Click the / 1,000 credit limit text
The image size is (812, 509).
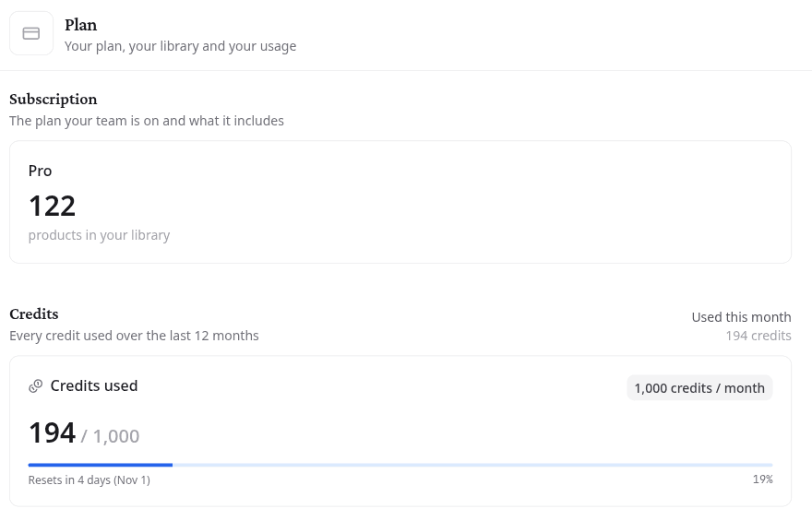coord(111,436)
